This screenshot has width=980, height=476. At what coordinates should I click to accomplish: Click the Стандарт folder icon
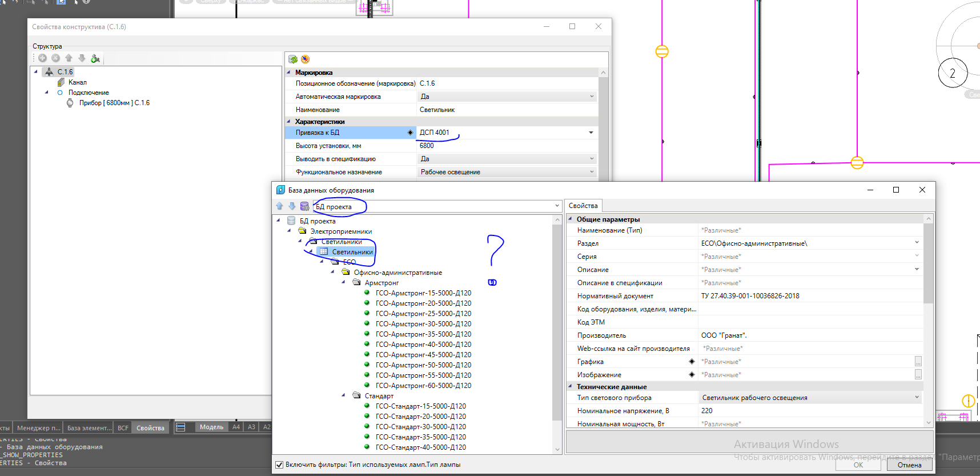356,396
